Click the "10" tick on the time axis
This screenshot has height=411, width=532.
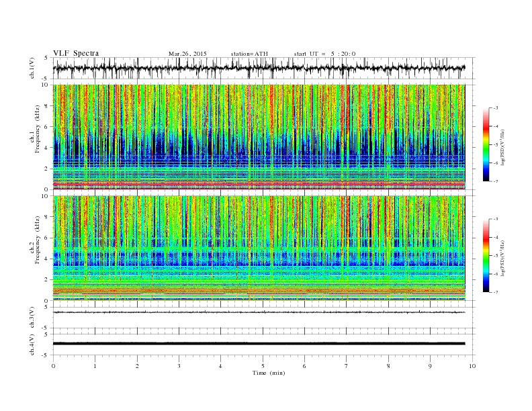pos(472,366)
